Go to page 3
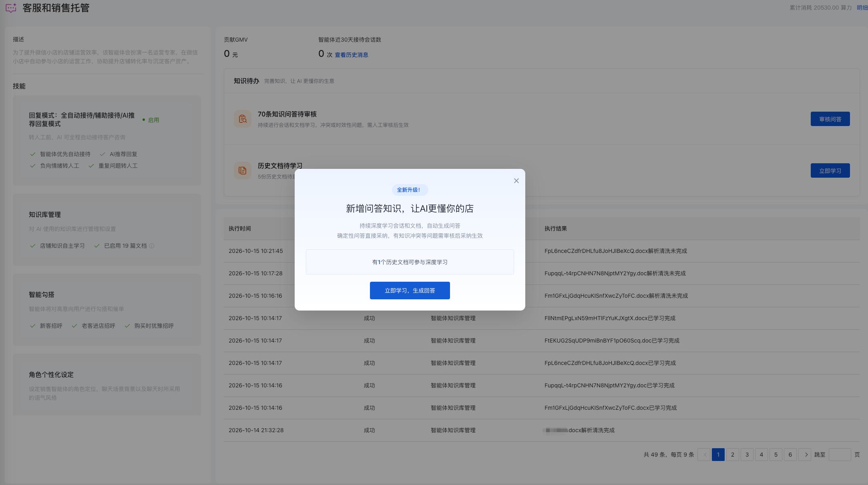This screenshot has width=868, height=485. click(747, 455)
